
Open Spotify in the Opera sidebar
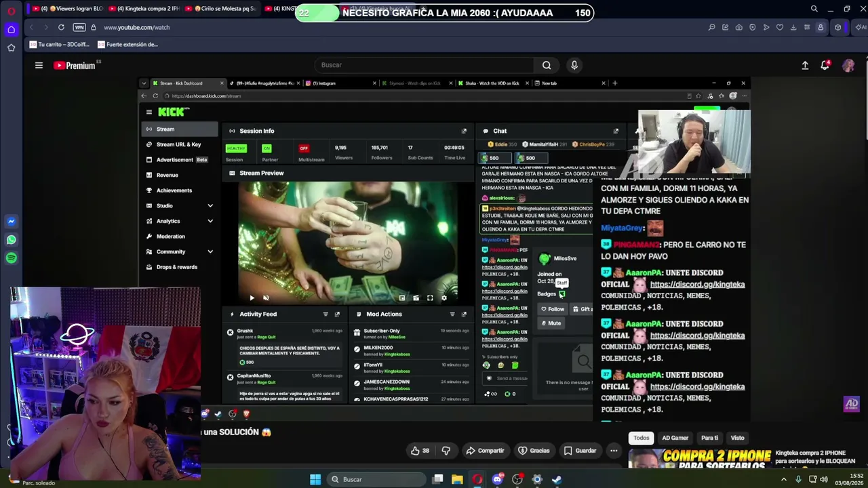pyautogui.click(x=11, y=258)
